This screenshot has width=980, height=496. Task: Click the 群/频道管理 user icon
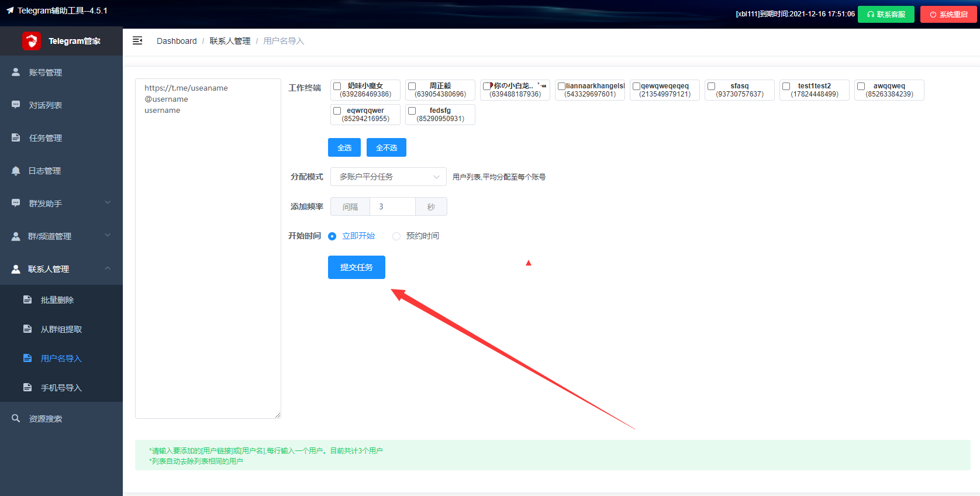(16, 236)
